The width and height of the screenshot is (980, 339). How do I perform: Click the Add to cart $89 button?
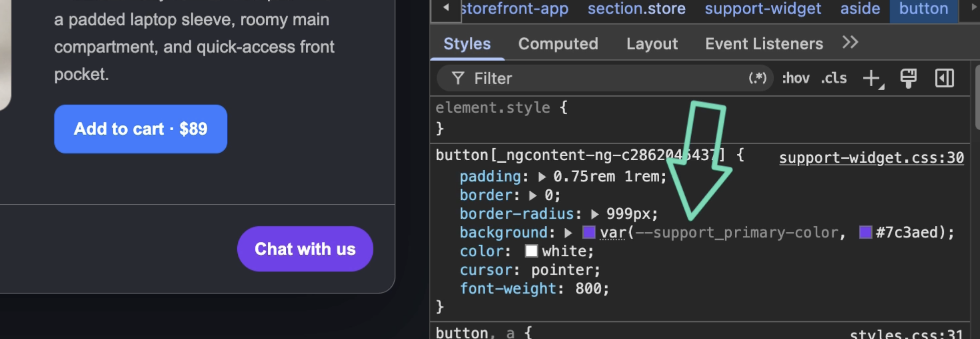141,129
